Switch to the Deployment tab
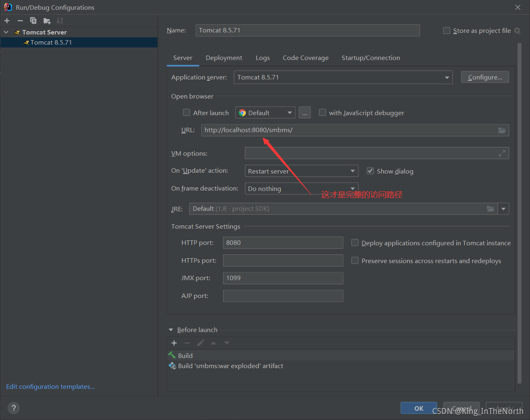Screen dimensions: 530x420 click(224, 58)
